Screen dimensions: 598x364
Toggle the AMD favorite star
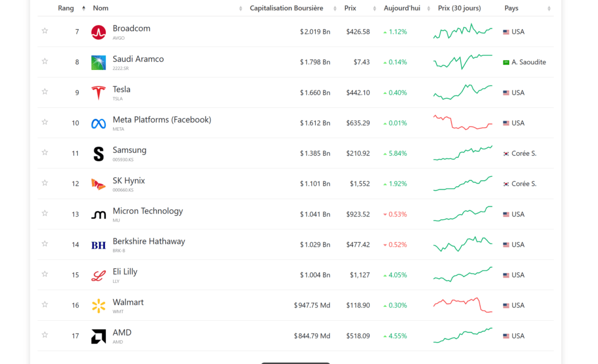(44, 335)
